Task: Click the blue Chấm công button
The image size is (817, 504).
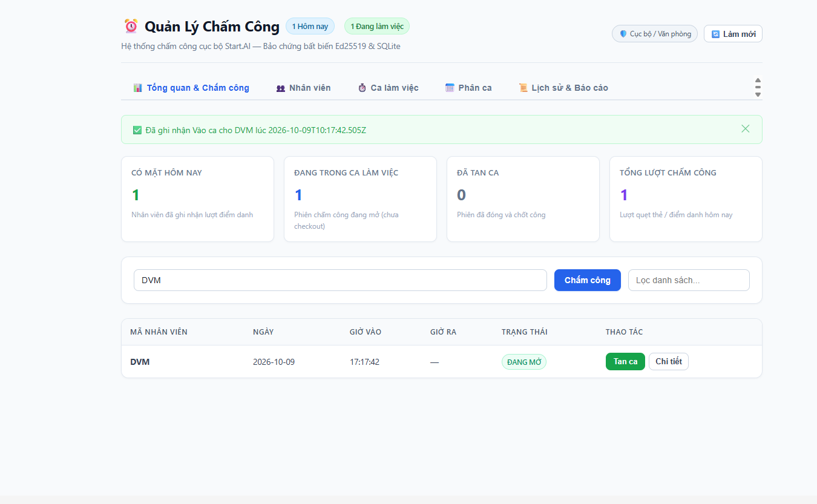Action: click(x=588, y=280)
